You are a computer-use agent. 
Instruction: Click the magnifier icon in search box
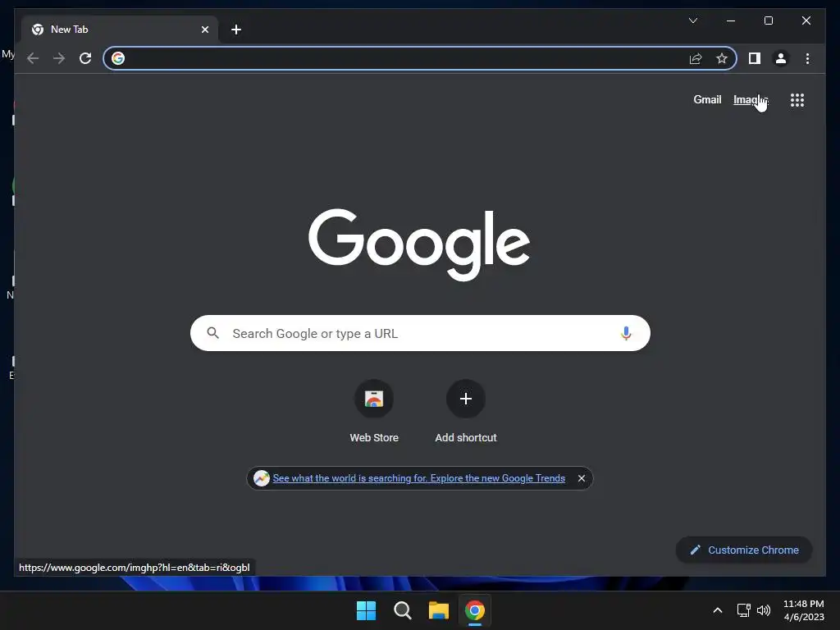coord(212,333)
